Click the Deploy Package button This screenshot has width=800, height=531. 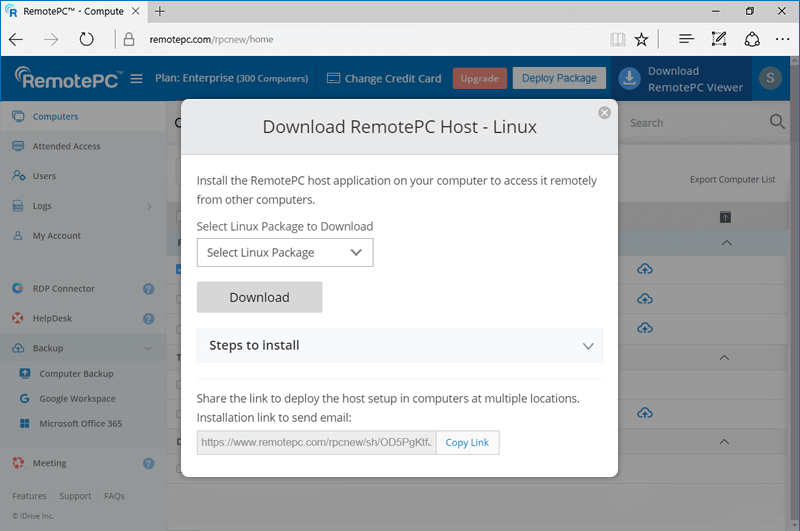point(559,78)
